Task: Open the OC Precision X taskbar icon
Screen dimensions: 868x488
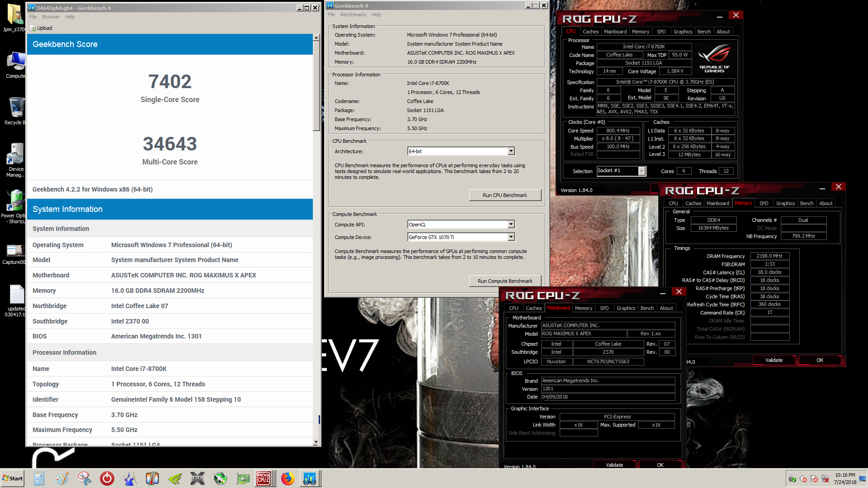Action: coord(198,479)
